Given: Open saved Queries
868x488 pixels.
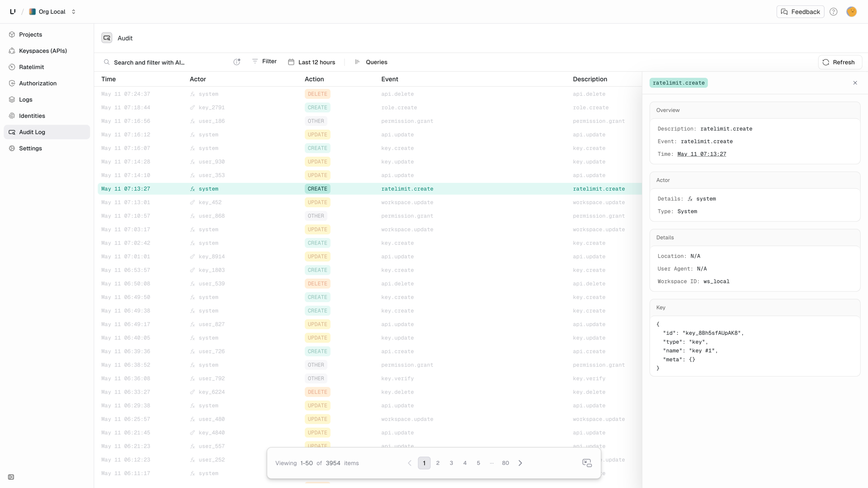Looking at the screenshot, I should (x=371, y=62).
